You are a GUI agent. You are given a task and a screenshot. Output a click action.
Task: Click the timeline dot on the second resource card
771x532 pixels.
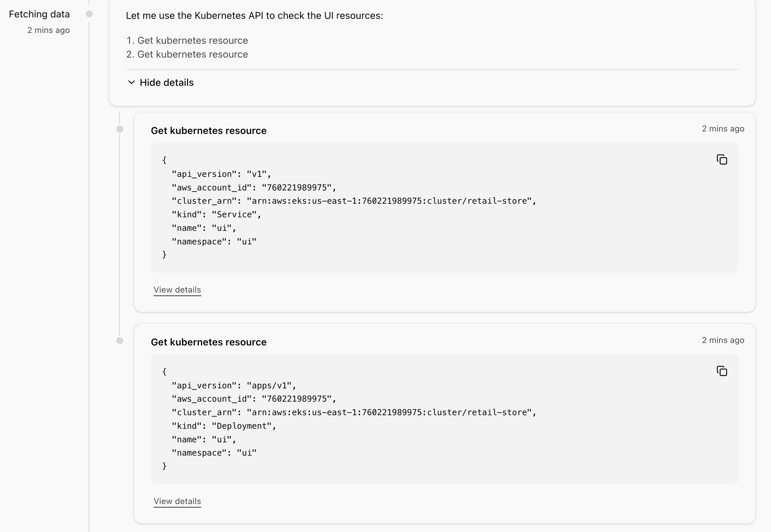pyautogui.click(x=120, y=341)
